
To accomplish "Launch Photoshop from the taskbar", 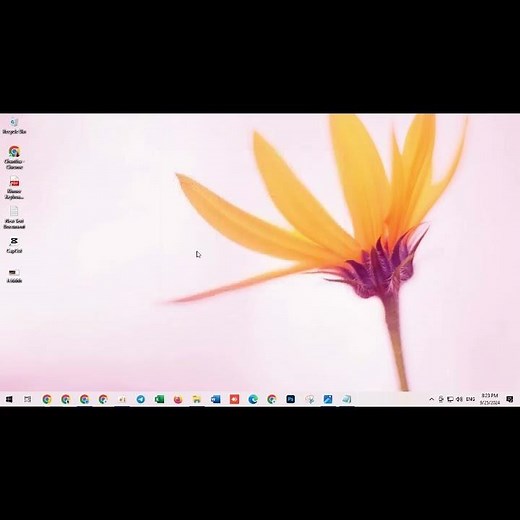I will [290, 399].
